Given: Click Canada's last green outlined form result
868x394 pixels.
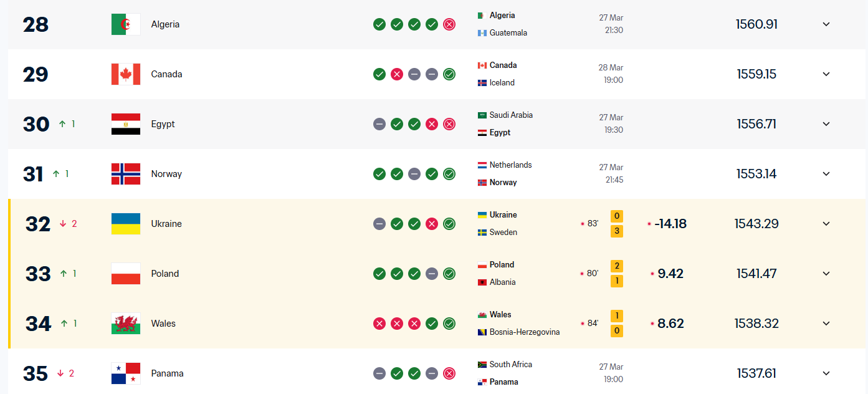Looking at the screenshot, I should click(x=449, y=74).
